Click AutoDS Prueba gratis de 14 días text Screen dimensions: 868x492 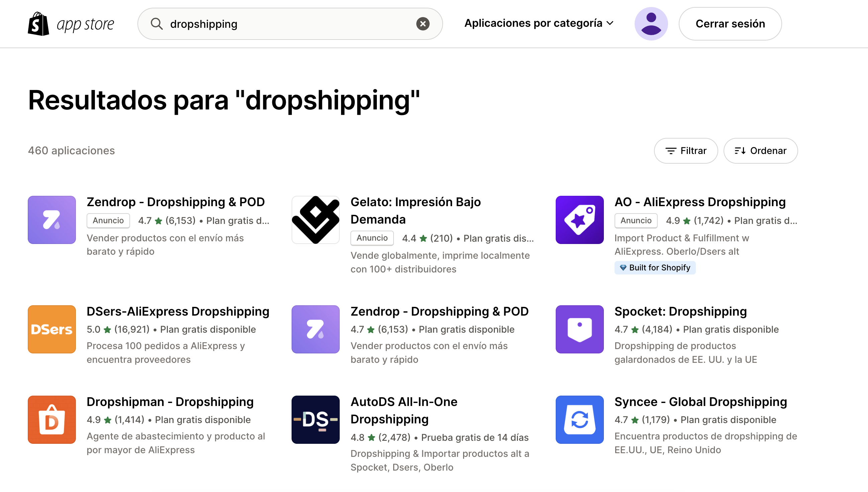[475, 437]
